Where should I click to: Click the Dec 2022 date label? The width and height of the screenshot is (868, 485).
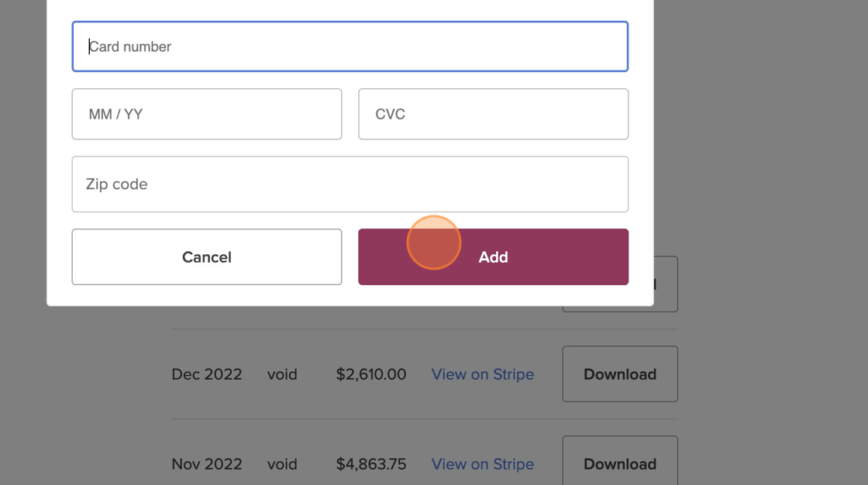(206, 374)
